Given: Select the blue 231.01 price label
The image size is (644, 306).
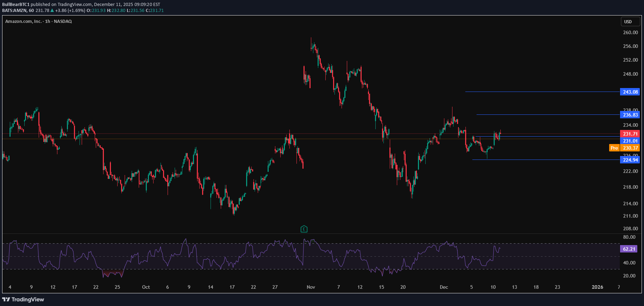Looking at the screenshot, I should [630, 141].
